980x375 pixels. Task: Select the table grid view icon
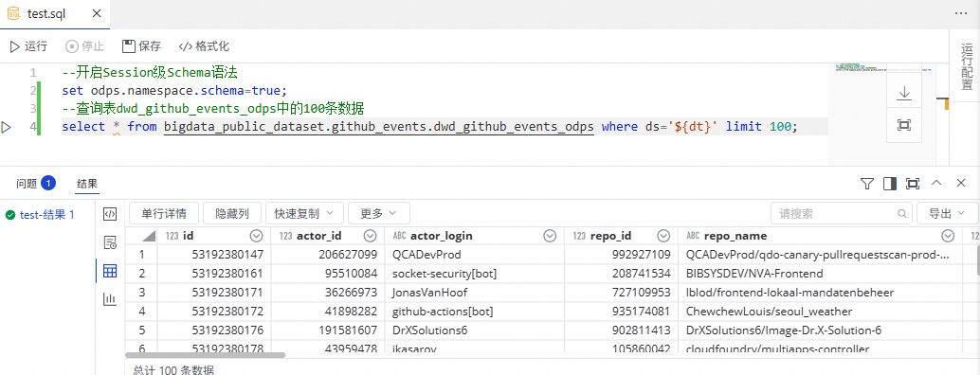110,271
